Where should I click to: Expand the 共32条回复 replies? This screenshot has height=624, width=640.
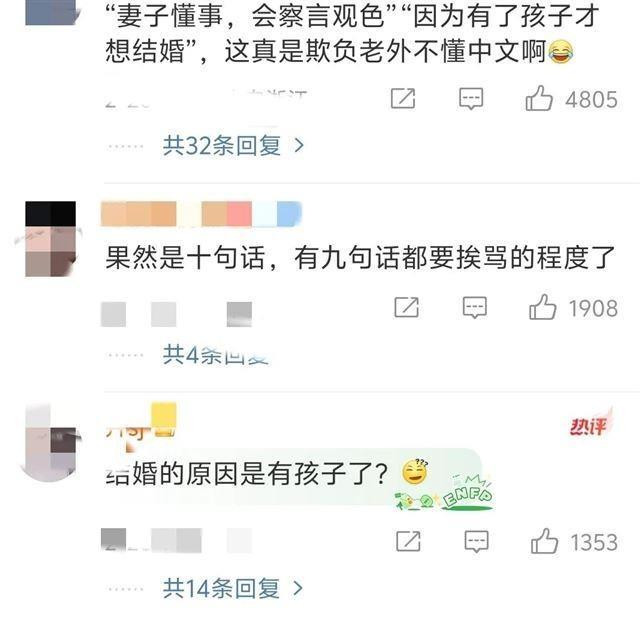(233, 145)
